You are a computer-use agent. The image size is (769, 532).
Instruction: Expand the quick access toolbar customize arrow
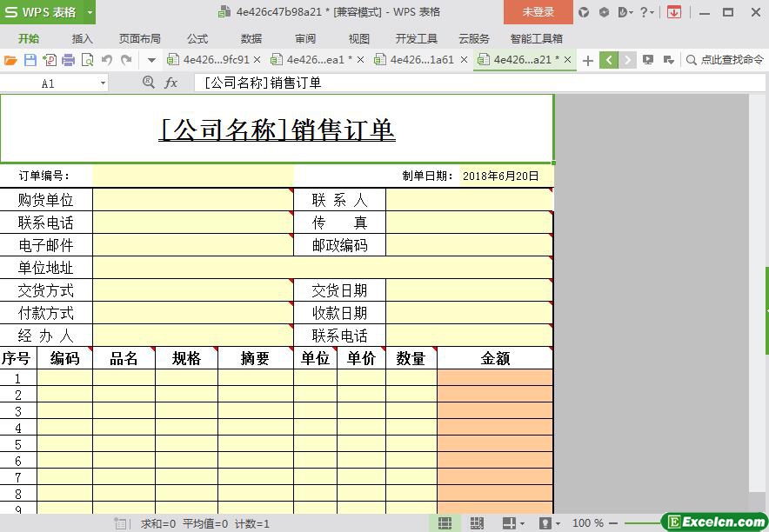(x=151, y=60)
